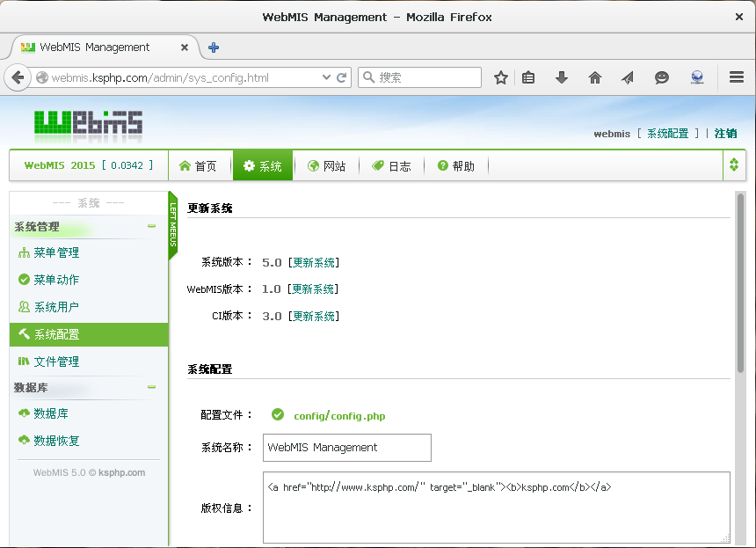Image resolution: width=756 pixels, height=548 pixels.
Task: Focus the 系统名称 input field
Action: click(346, 448)
